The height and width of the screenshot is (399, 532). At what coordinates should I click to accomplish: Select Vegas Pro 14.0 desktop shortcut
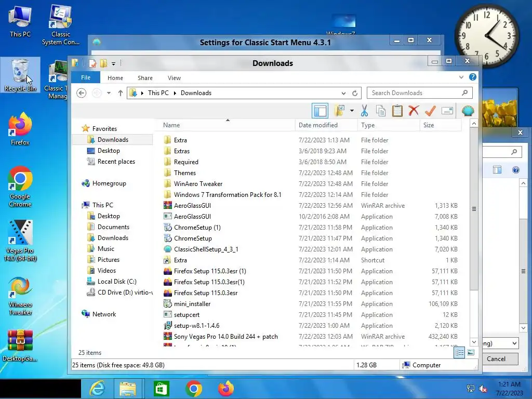pyautogui.click(x=20, y=240)
